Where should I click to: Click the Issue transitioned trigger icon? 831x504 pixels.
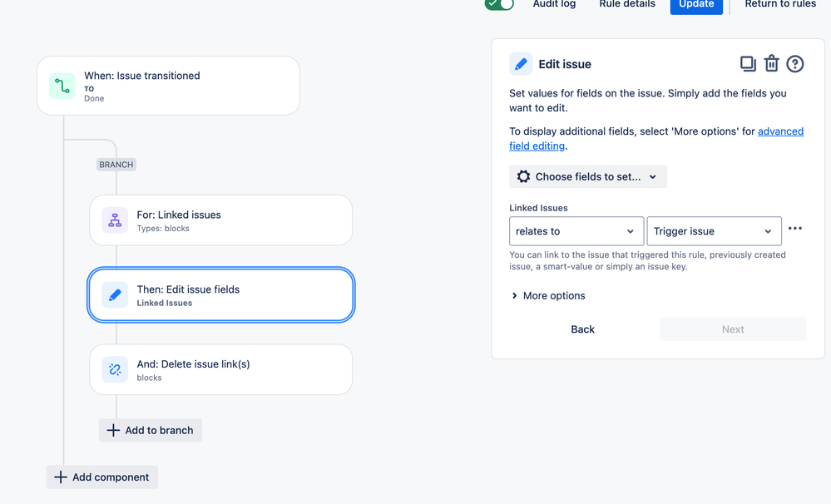coord(62,85)
